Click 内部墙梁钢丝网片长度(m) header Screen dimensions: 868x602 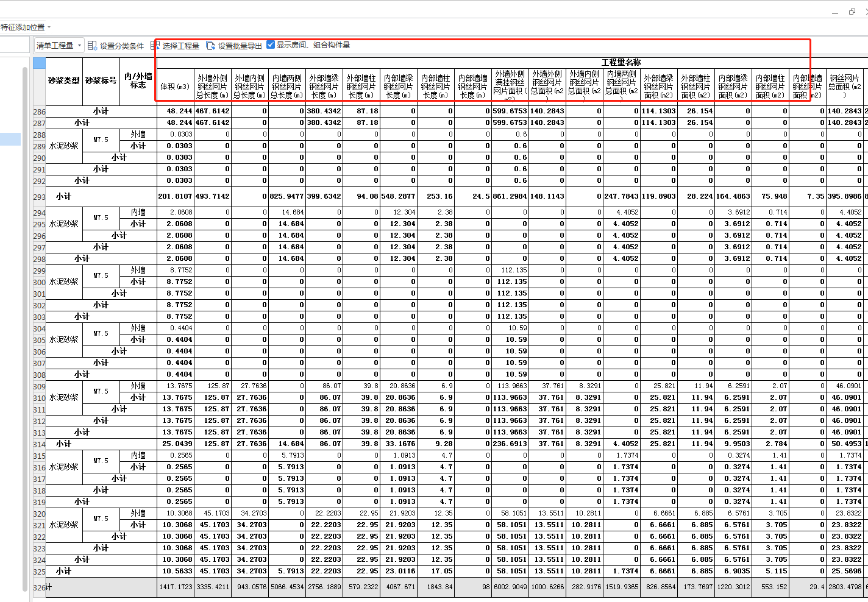click(x=399, y=87)
